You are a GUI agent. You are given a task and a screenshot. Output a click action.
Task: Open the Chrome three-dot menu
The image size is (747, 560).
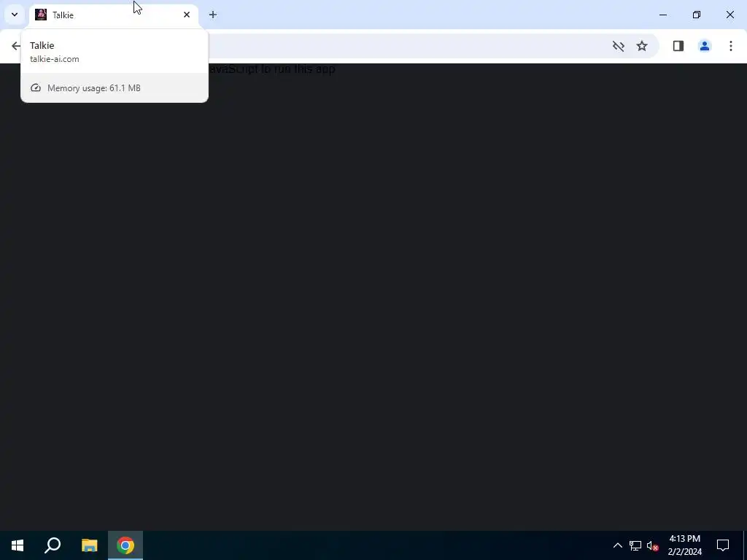[x=730, y=46]
